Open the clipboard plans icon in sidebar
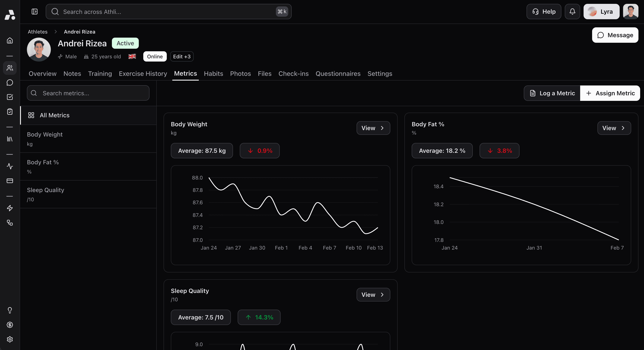Screen dimensions: 644x350 point(10,112)
